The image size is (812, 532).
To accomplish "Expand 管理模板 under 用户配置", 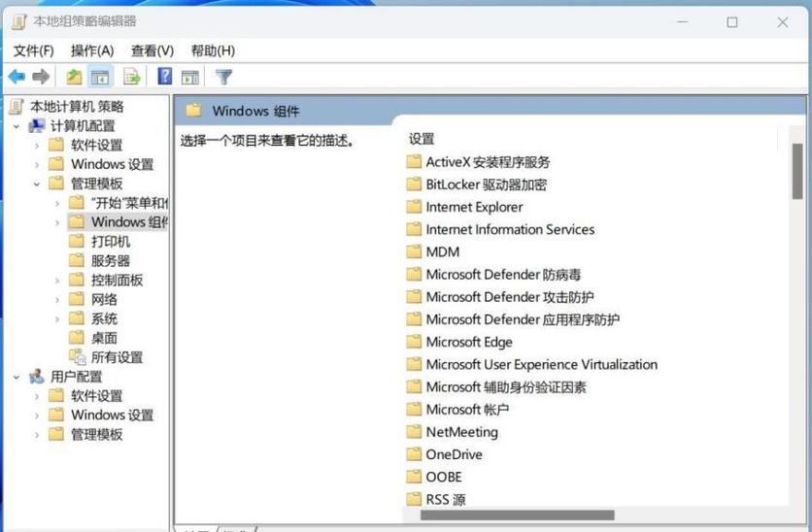I will [36, 435].
